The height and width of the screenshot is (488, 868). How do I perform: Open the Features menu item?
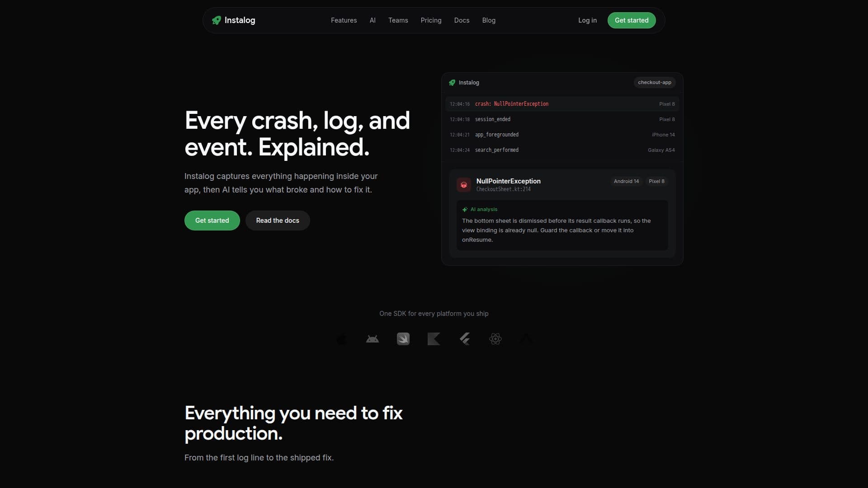tap(344, 20)
